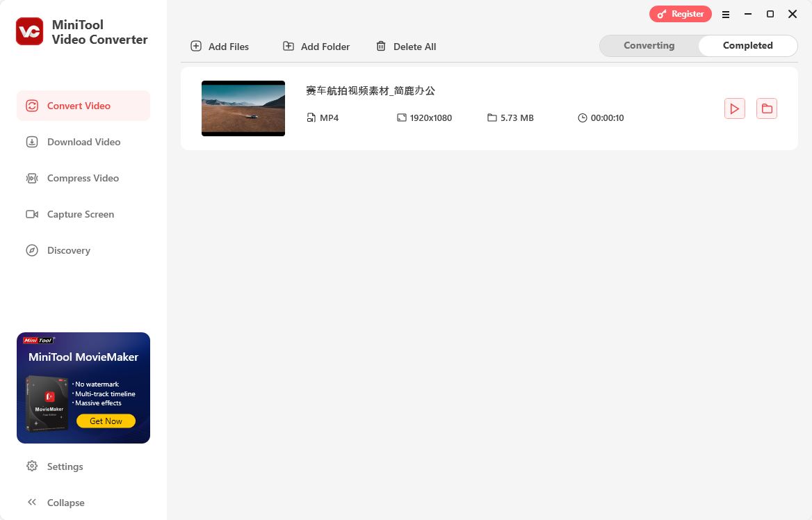Go to Compress Video in sidebar

click(83, 178)
